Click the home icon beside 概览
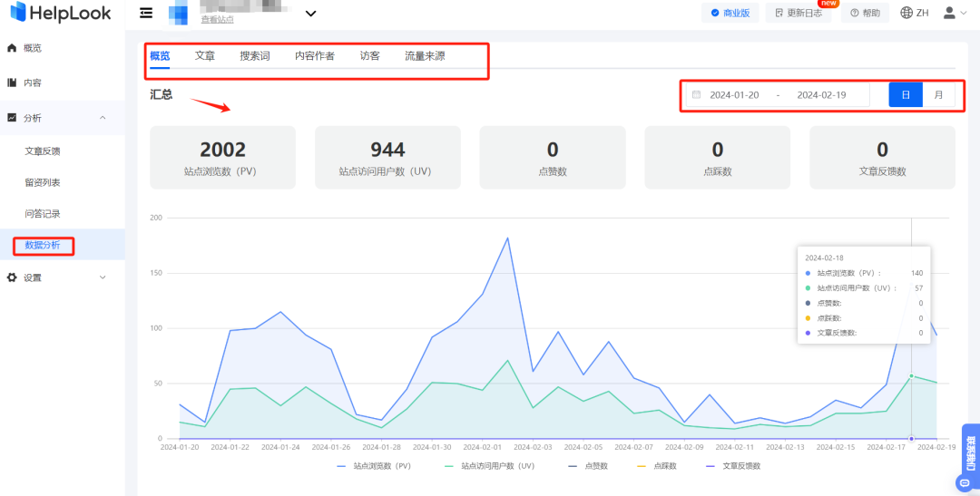The image size is (980, 496). [11, 48]
